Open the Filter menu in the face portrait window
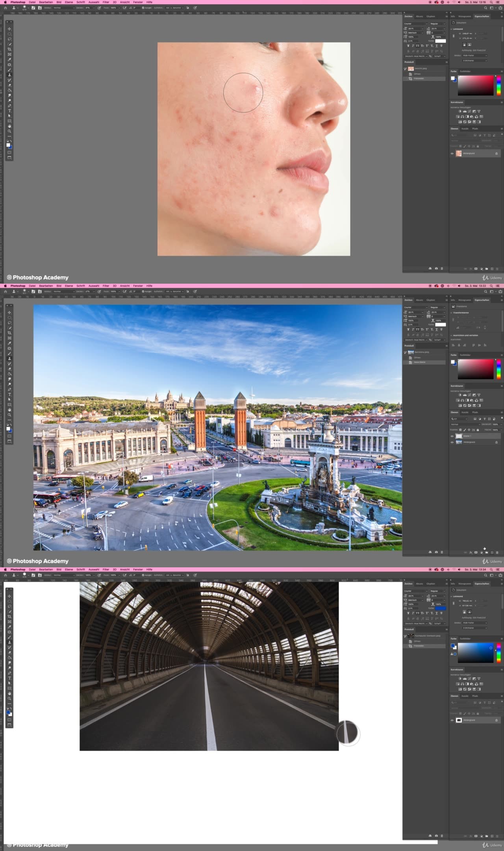The height and width of the screenshot is (851, 504). (x=106, y=2)
